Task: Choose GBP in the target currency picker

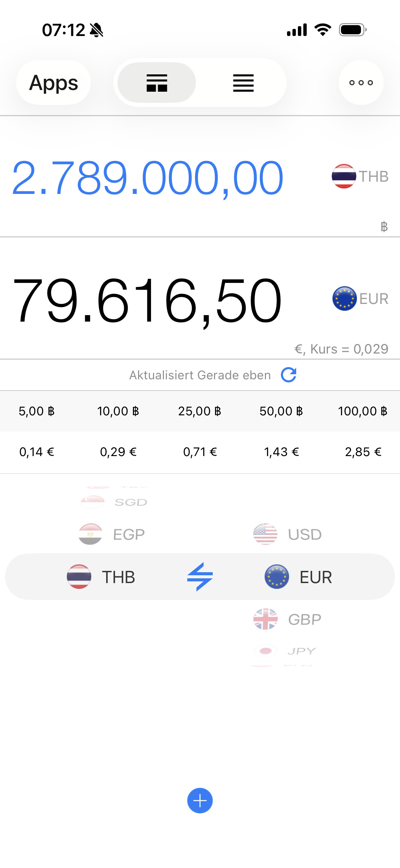Action: click(288, 619)
